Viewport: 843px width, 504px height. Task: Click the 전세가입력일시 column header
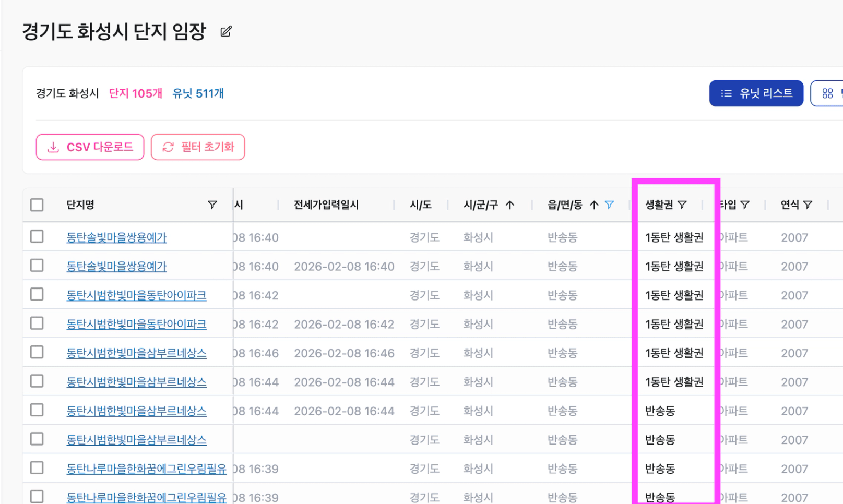click(x=326, y=205)
